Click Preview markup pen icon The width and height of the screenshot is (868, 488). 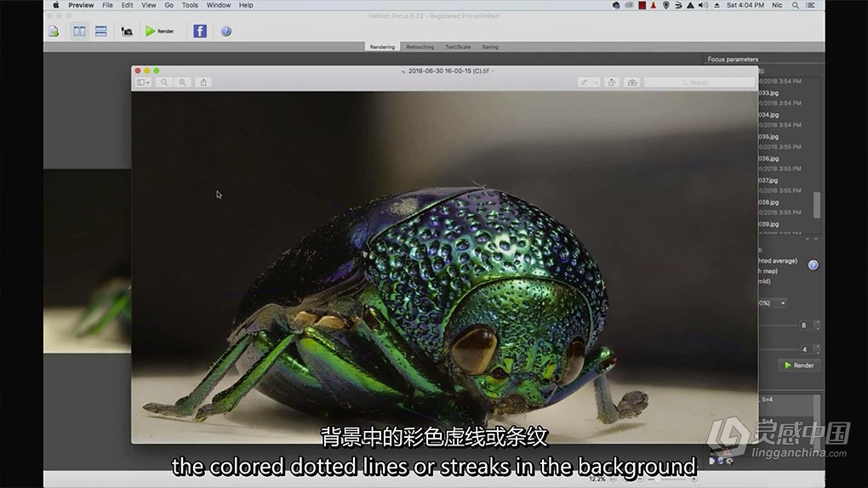[x=584, y=82]
